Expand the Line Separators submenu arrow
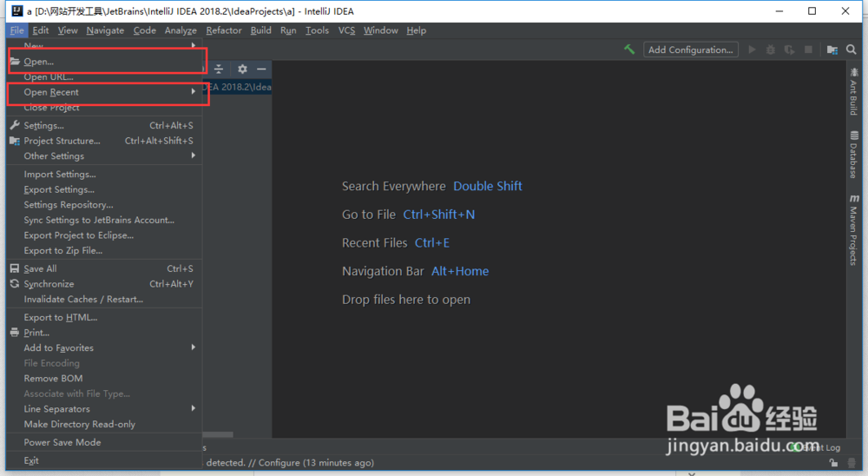The width and height of the screenshot is (868, 476). 194,408
